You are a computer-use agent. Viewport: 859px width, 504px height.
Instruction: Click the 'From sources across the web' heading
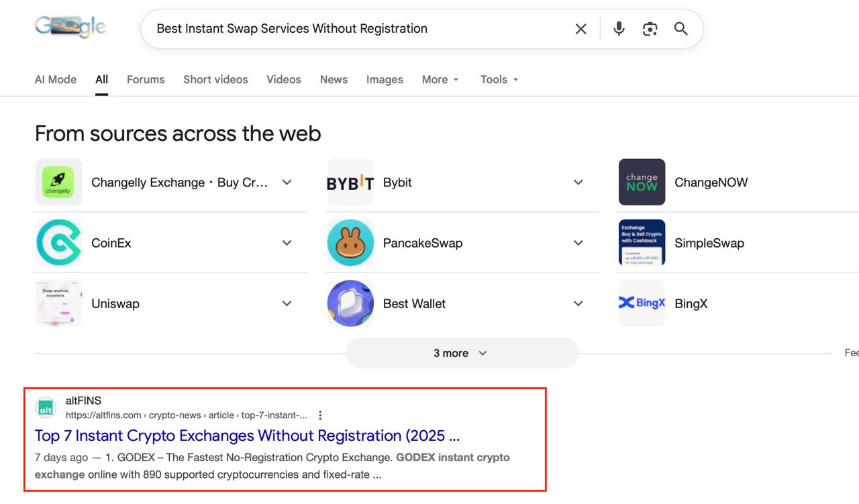click(x=178, y=134)
